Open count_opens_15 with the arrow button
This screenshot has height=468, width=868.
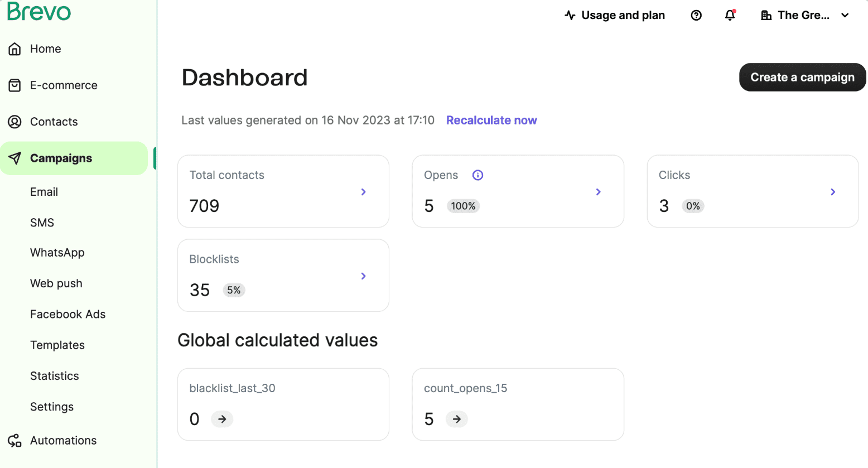pos(456,419)
